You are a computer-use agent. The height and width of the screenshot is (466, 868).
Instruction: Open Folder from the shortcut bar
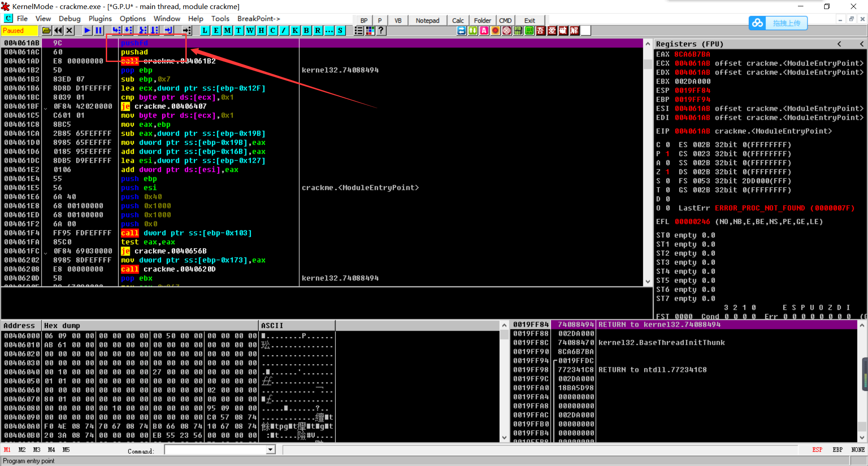pos(482,20)
